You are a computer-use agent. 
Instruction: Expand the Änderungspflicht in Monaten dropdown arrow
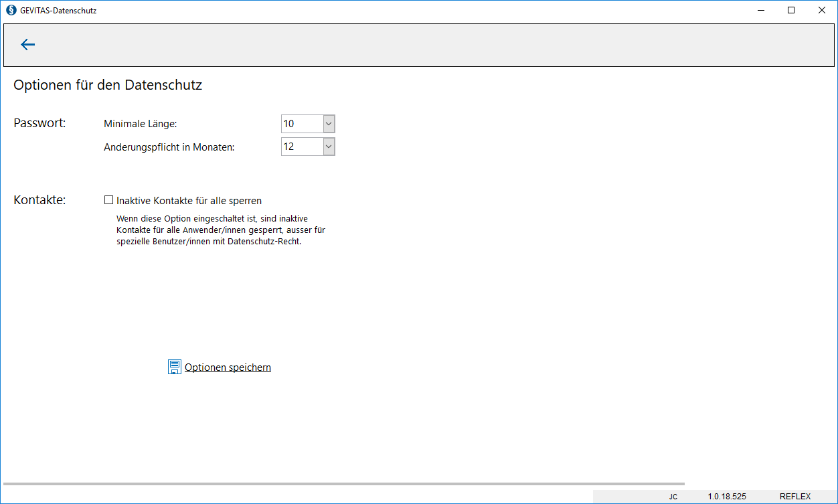[x=329, y=147]
